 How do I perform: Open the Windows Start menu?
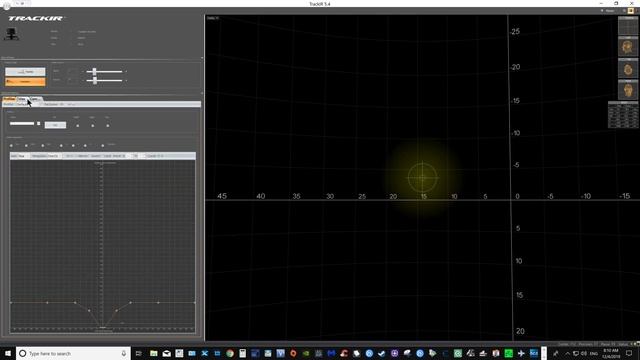8,353
